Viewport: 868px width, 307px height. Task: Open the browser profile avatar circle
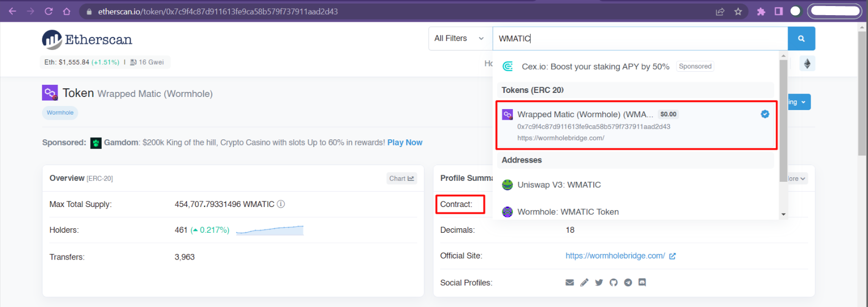tap(795, 11)
